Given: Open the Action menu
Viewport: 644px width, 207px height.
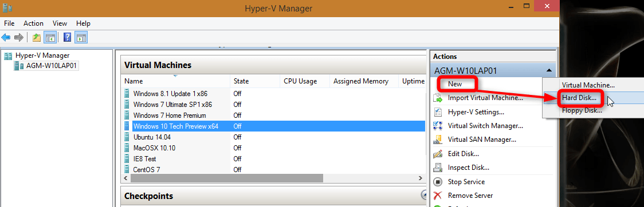Looking at the screenshot, I should pyautogui.click(x=33, y=23).
